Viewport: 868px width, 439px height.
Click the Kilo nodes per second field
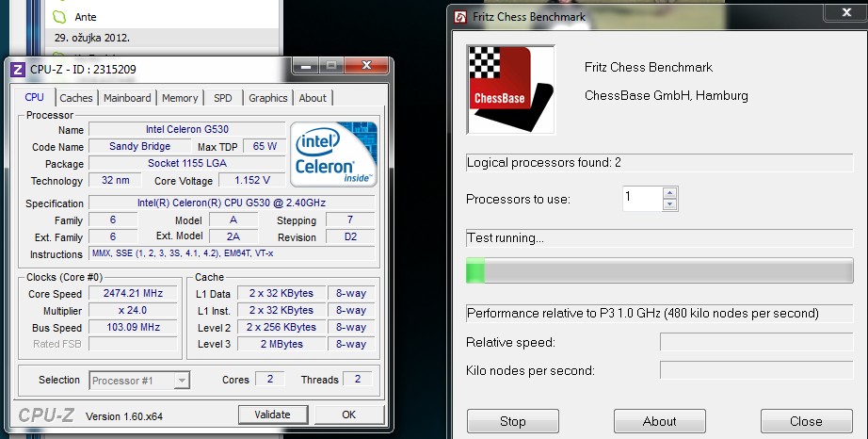click(x=756, y=370)
